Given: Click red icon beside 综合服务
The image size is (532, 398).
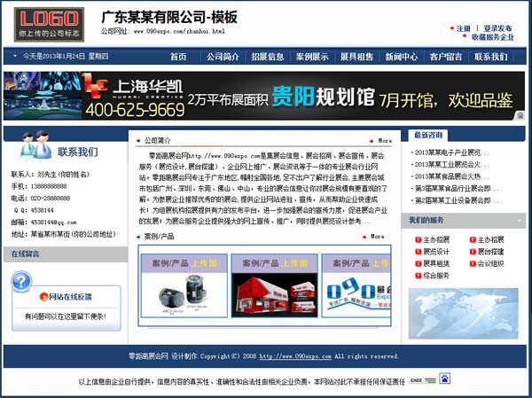Looking at the screenshot, I should 419,276.
